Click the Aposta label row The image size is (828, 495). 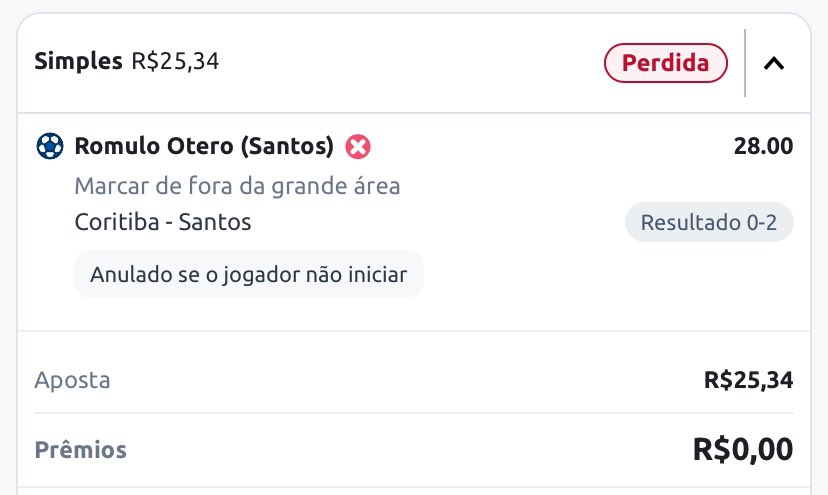pos(414,380)
